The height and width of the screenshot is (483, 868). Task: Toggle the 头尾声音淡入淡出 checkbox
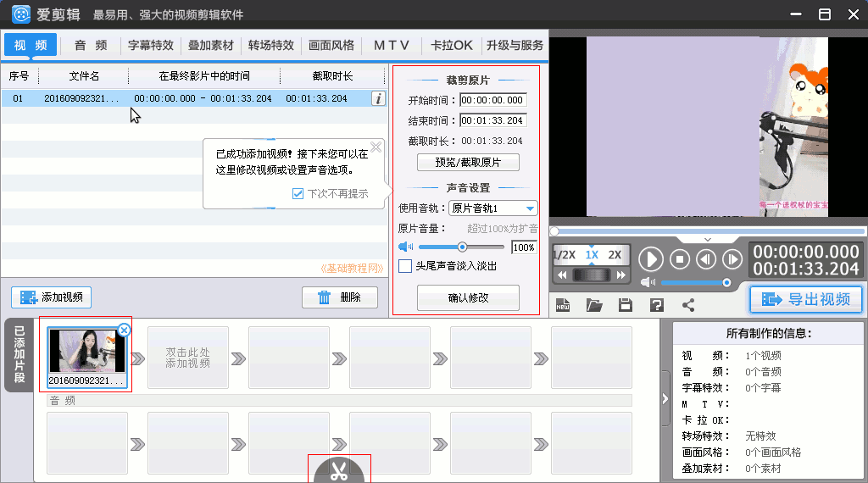tap(405, 266)
